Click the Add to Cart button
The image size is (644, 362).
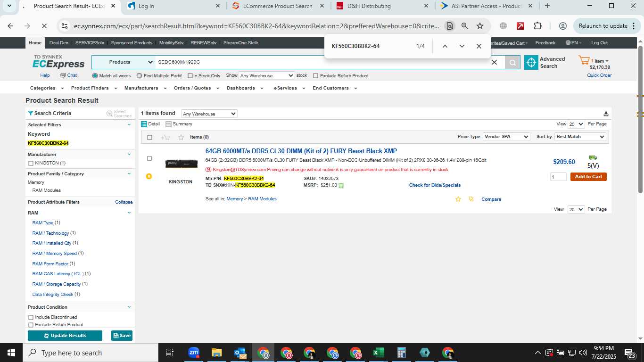click(588, 177)
